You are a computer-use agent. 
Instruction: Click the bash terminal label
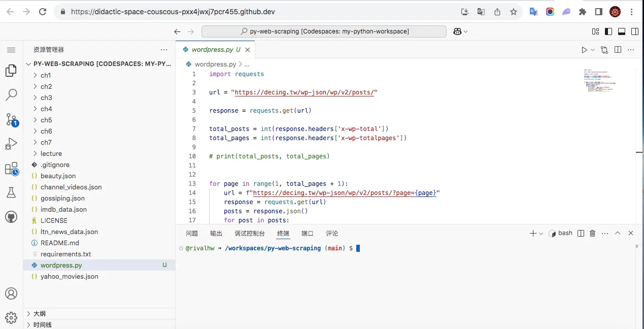[565, 234]
